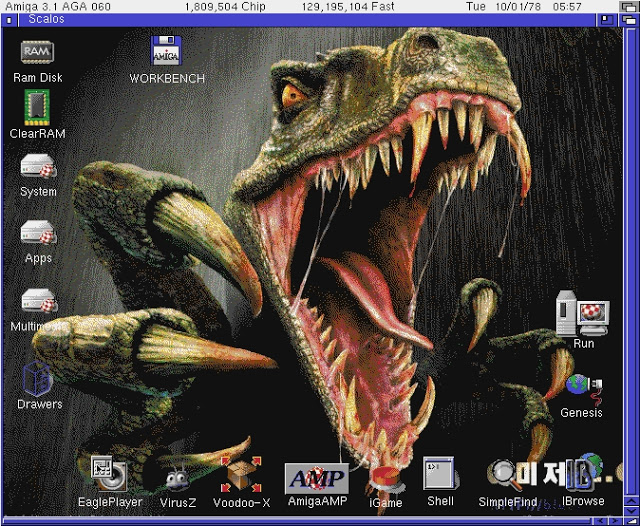
Task: Click the Scalos window zoom gadget
Action: click(607, 20)
